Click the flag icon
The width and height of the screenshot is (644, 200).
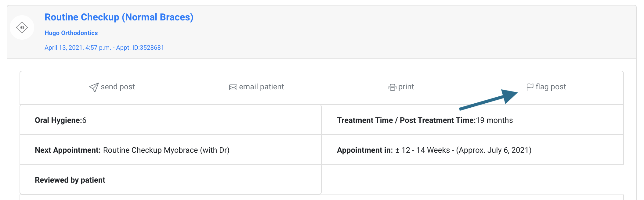coord(530,87)
